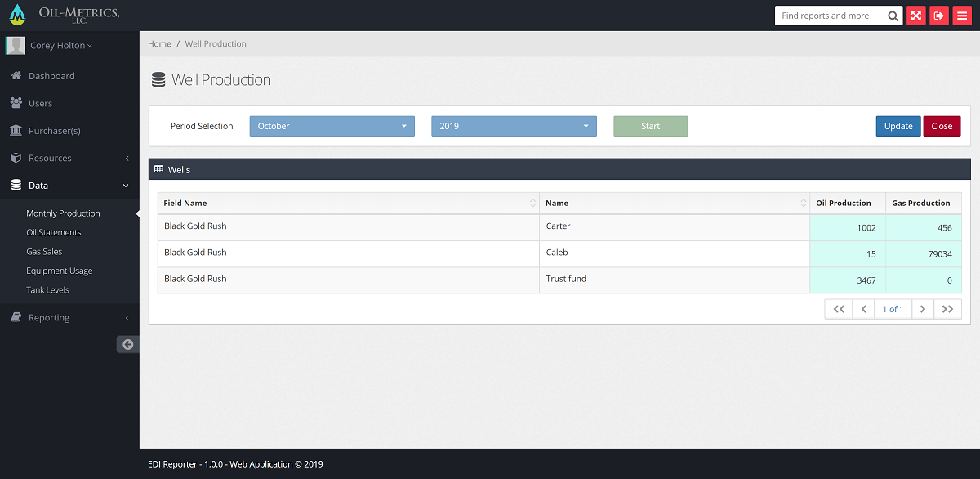Click the blue Update button
Screen dimensions: 980x479
898,126
